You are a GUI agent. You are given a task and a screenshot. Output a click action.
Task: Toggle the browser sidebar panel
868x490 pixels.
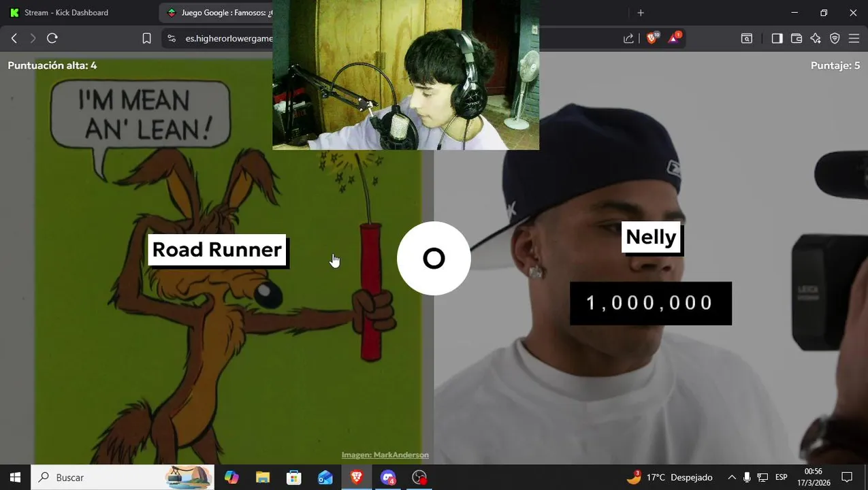(x=777, y=39)
